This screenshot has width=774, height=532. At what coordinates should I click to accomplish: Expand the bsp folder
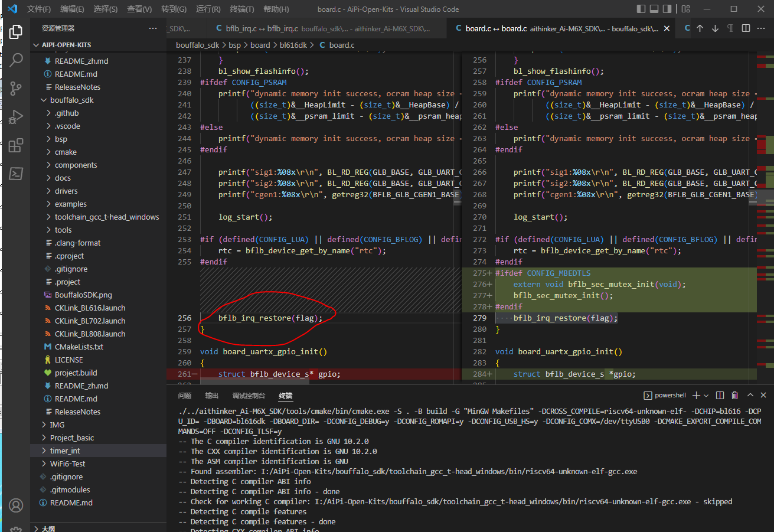(x=98, y=139)
